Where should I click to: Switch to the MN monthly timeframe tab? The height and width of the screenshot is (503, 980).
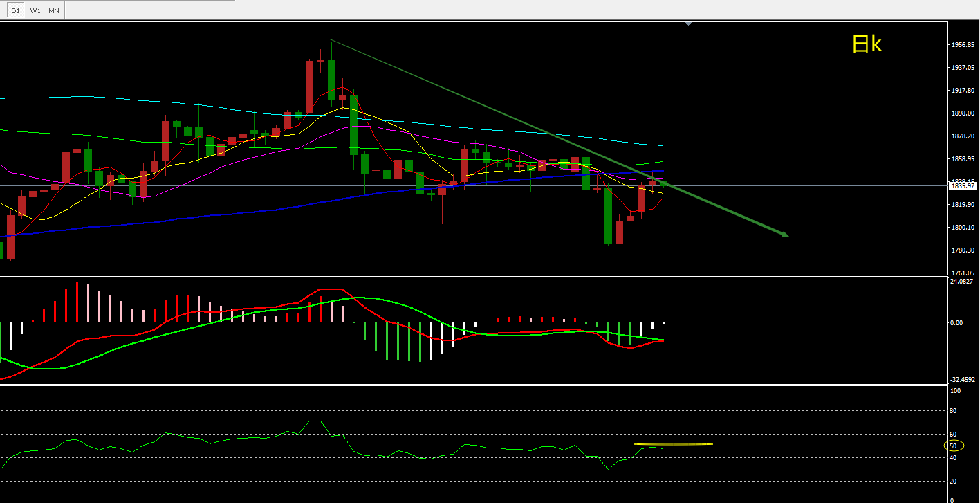tap(54, 10)
